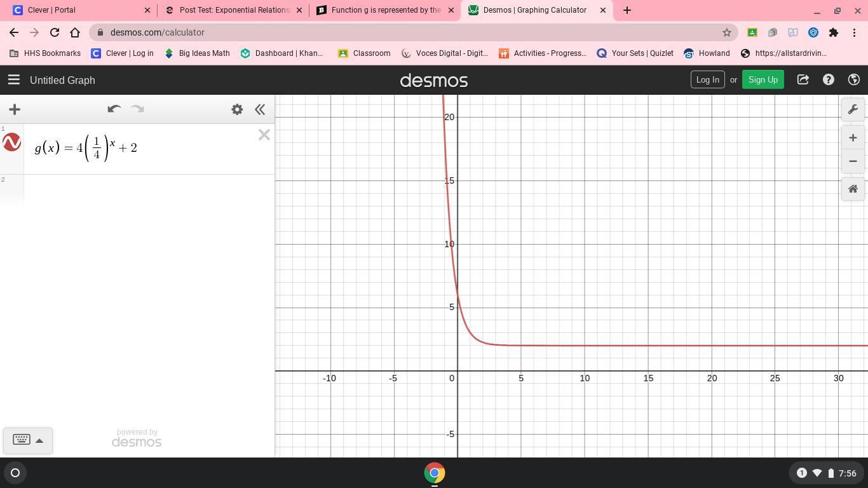Open the system status tray at 7:56

[x=827, y=473]
